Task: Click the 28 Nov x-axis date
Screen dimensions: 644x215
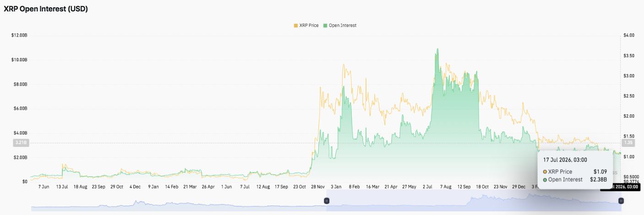Action: coord(318,187)
